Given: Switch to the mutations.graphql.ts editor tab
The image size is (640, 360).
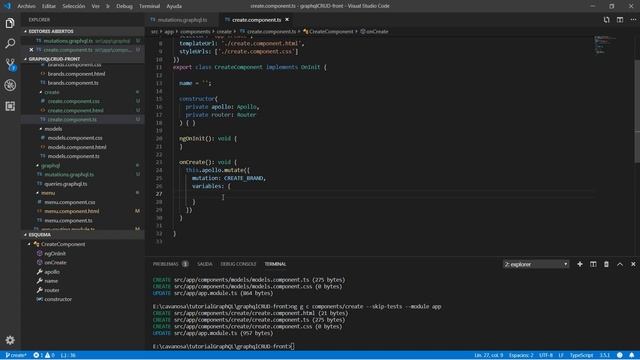Looking at the screenshot, I should (182, 20).
